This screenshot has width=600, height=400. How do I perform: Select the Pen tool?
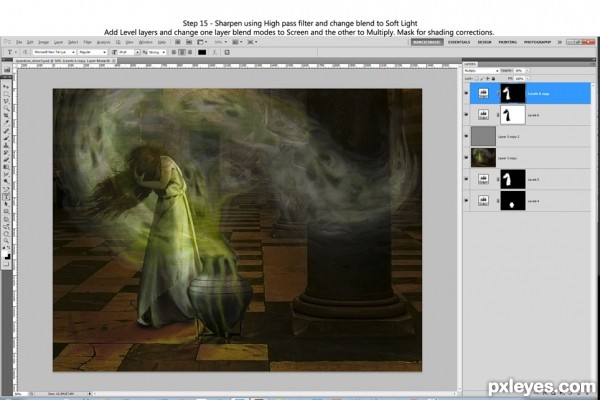tap(7, 189)
